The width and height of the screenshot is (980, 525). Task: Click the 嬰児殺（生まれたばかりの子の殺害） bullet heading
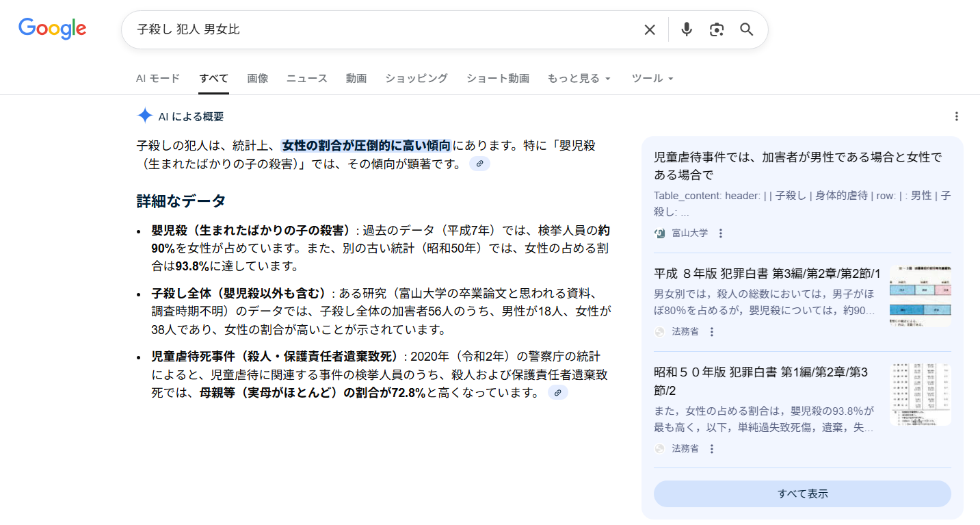251,230
